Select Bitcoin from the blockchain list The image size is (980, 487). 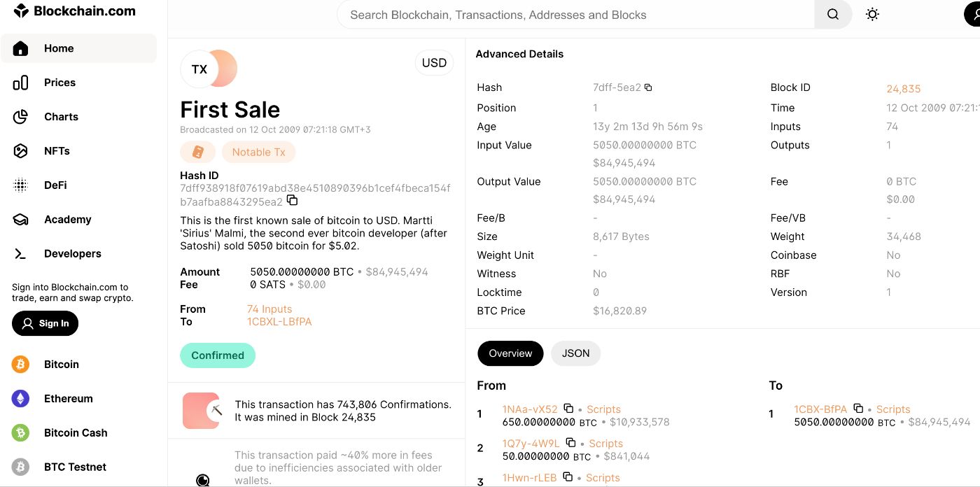click(x=61, y=364)
